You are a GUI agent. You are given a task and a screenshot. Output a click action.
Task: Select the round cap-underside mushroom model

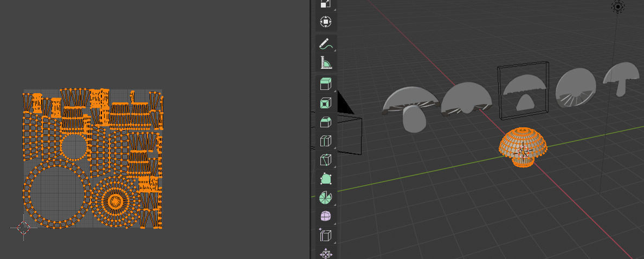click(x=576, y=87)
